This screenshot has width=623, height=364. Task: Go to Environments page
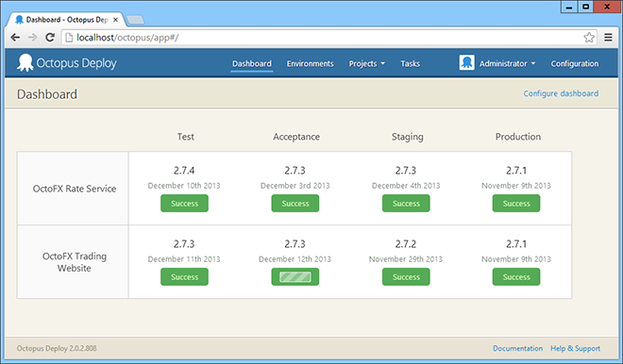[x=311, y=63]
